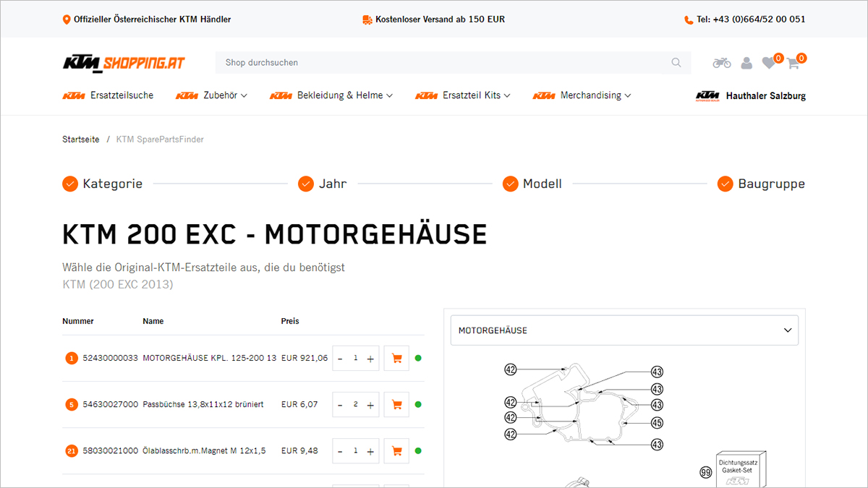This screenshot has height=488, width=868.
Task: Open the Hauthaler Salzburg dealer link
Action: (x=766, y=95)
